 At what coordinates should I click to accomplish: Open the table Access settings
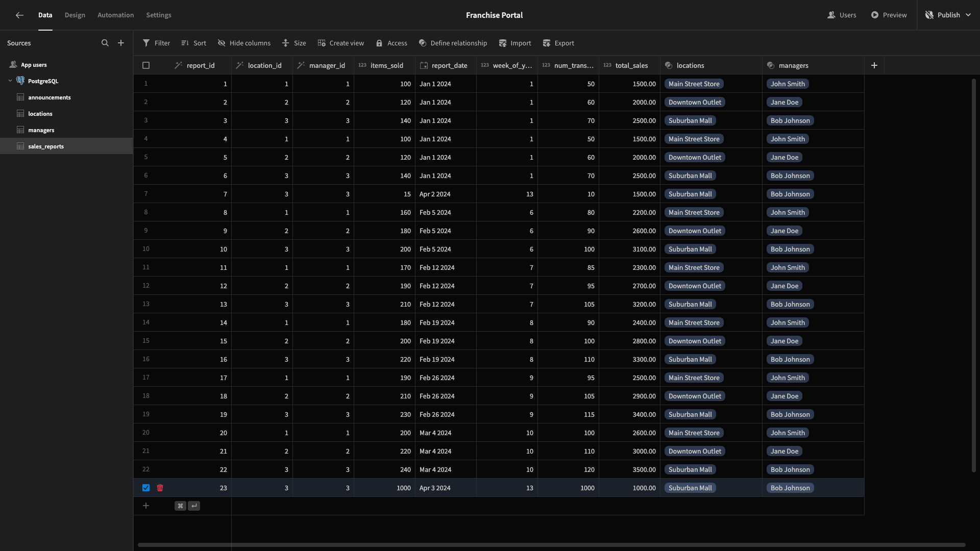(391, 43)
